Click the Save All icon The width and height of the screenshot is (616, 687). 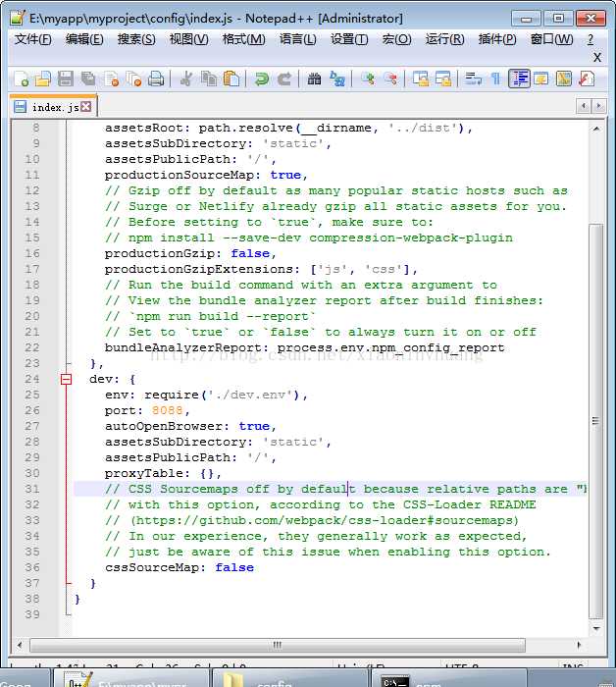[88, 79]
